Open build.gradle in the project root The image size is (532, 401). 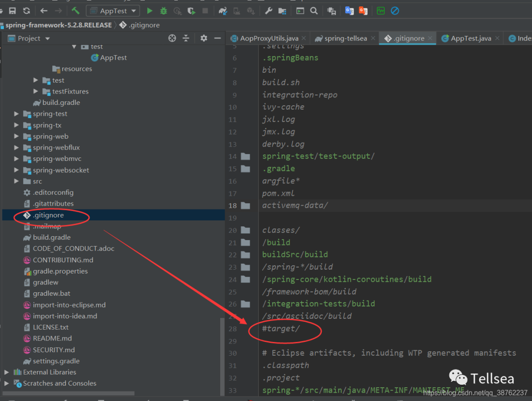click(51, 237)
